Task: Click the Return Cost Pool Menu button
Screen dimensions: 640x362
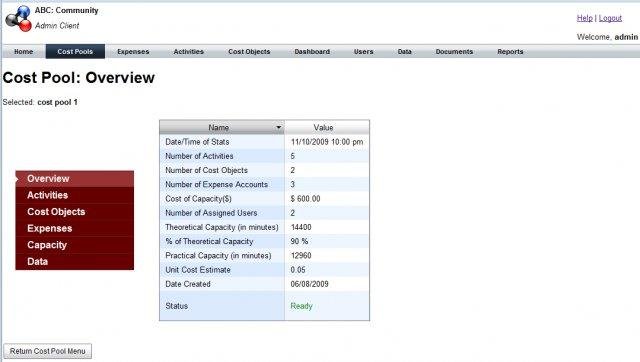Action: tap(48, 351)
